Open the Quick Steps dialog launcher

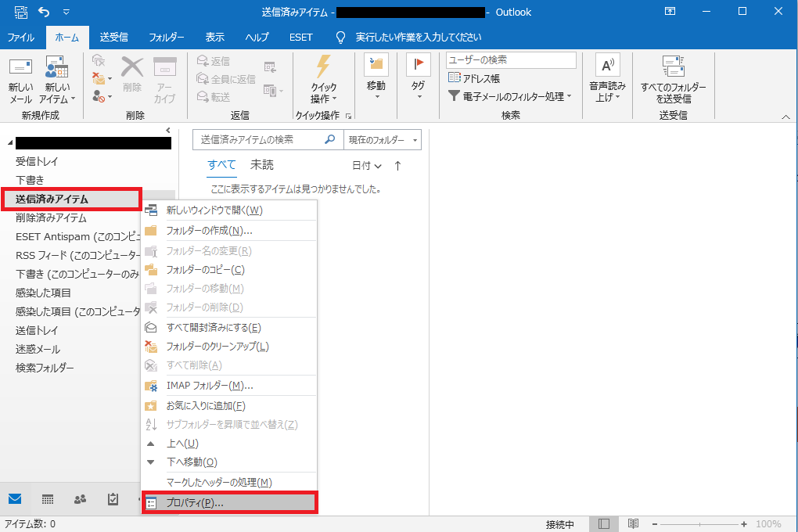tap(349, 116)
